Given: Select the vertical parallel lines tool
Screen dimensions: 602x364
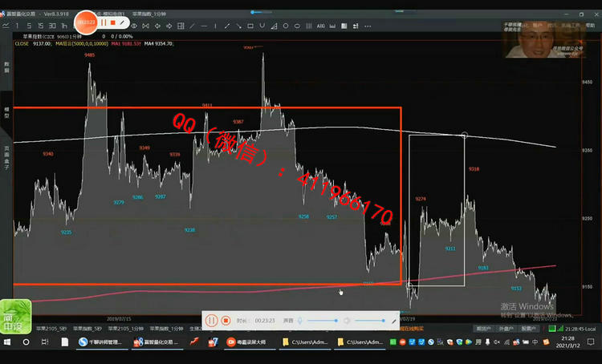Looking at the screenshot, I should tap(309, 26).
